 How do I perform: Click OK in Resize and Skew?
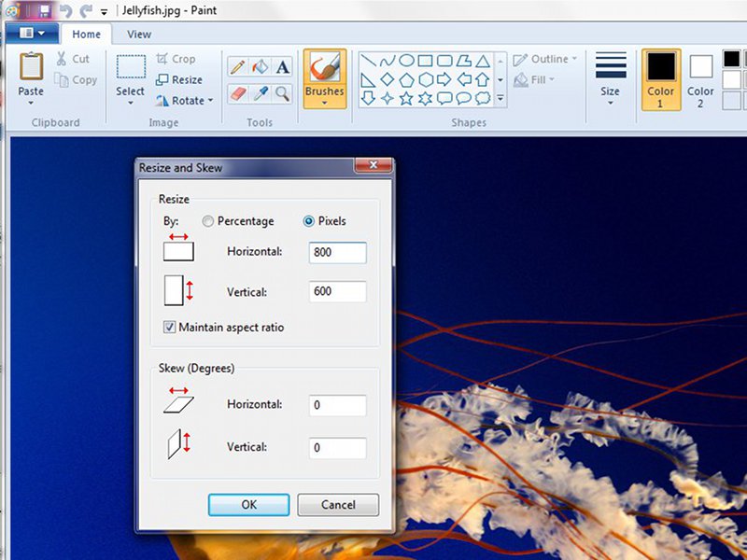248,505
